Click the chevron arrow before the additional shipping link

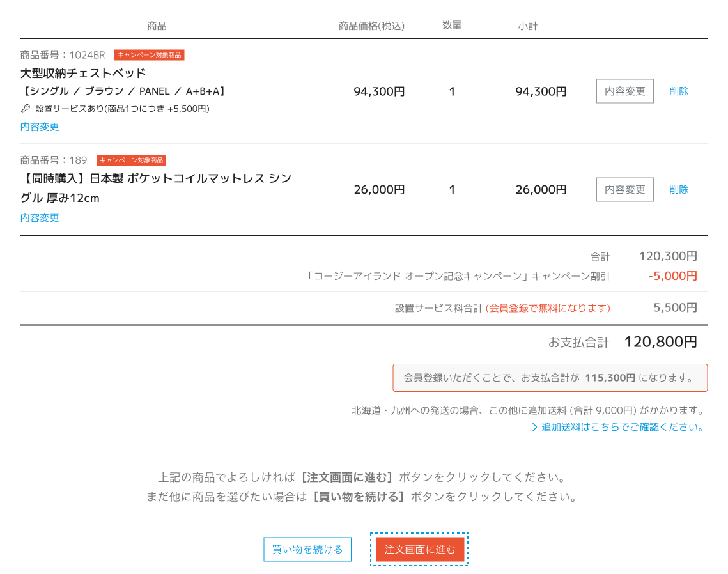pos(534,427)
